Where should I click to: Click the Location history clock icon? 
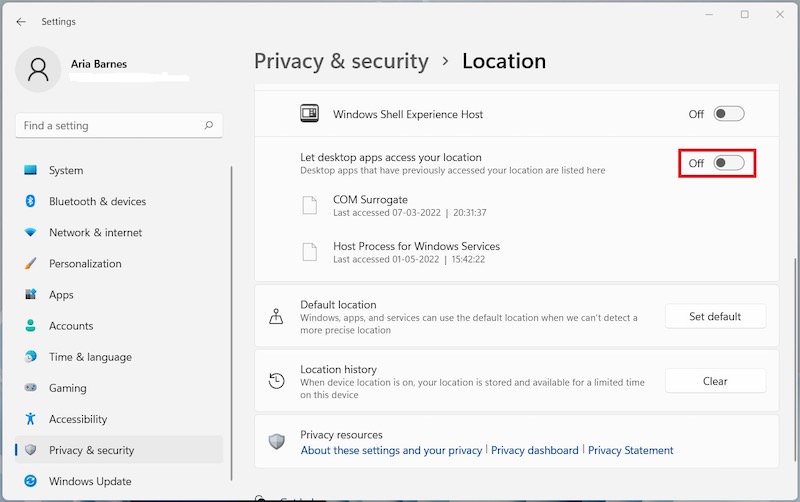tap(277, 381)
